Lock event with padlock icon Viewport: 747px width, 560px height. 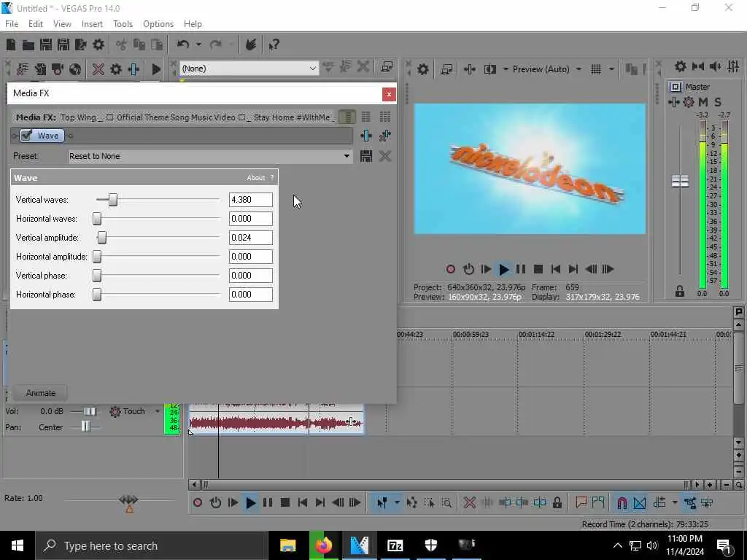557,502
